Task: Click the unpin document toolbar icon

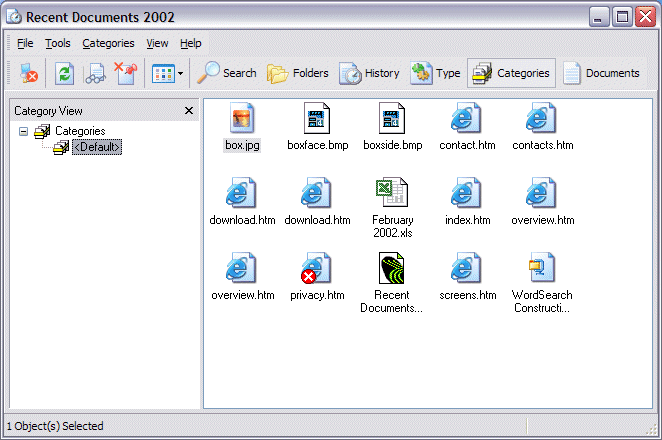Action: (126, 73)
